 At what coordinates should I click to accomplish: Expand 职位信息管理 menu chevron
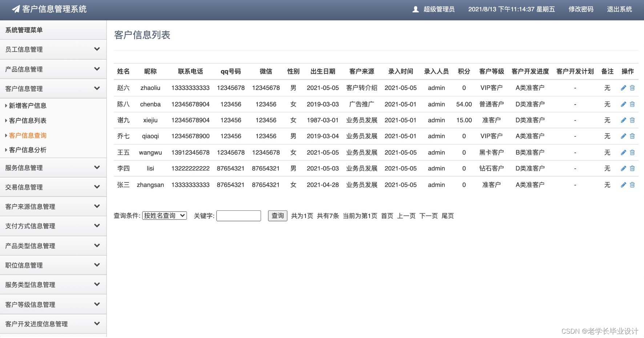97,265
